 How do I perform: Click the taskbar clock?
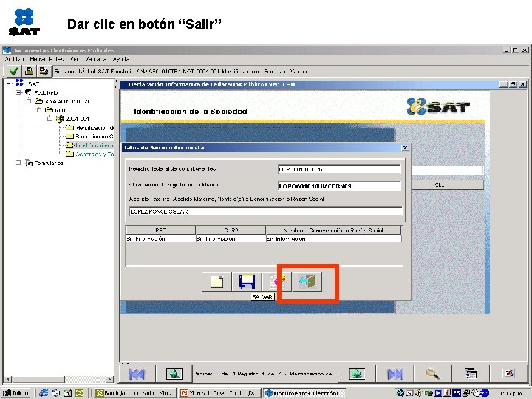pyautogui.click(x=511, y=394)
